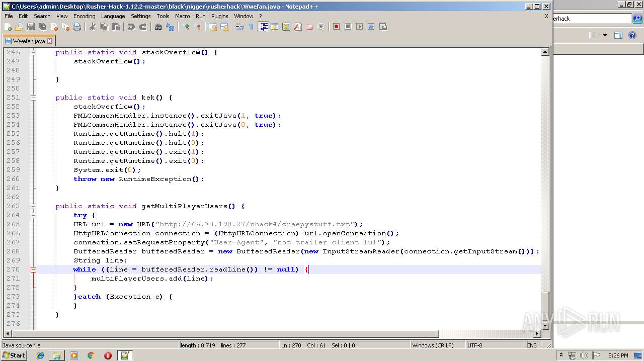Save the current file using the toolbar
Viewport: 644px width, 362px height.
[31, 27]
